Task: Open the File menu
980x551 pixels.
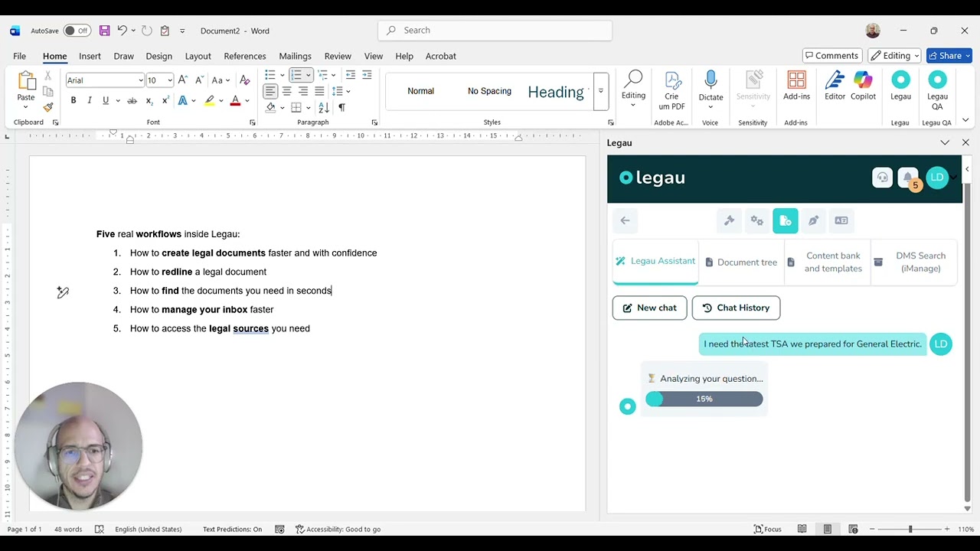Action: (19, 56)
